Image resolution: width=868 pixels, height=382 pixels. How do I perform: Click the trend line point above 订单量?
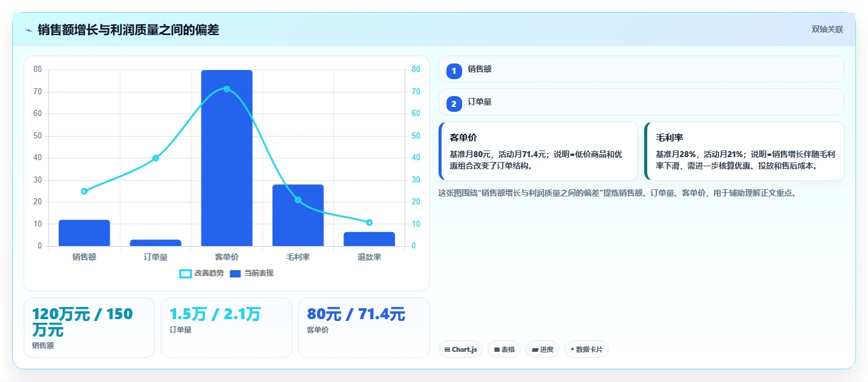pyautogui.click(x=155, y=158)
